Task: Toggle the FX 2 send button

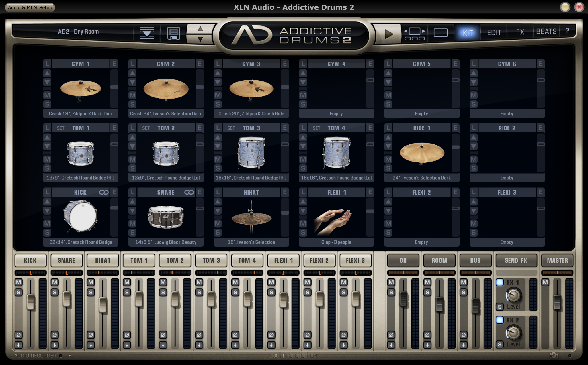Action: 500,320
